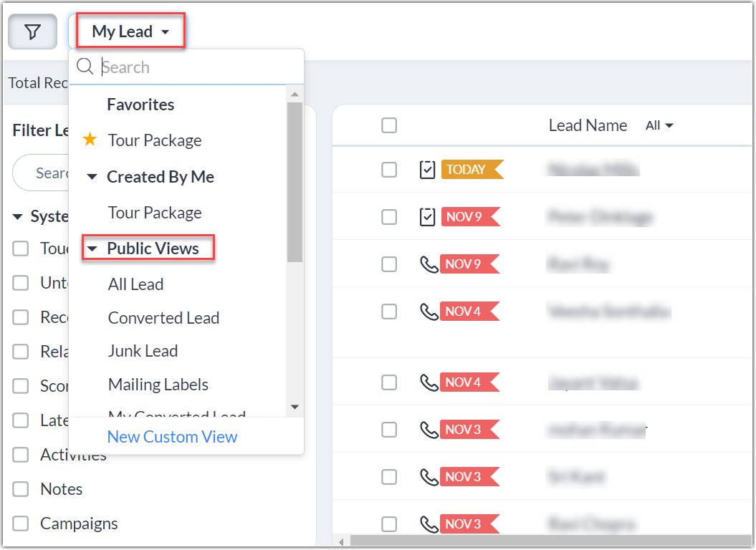Viewport: 756px width, 550px height.
Task: Click the phone icon beside NOV 4 flag
Action: click(x=429, y=312)
